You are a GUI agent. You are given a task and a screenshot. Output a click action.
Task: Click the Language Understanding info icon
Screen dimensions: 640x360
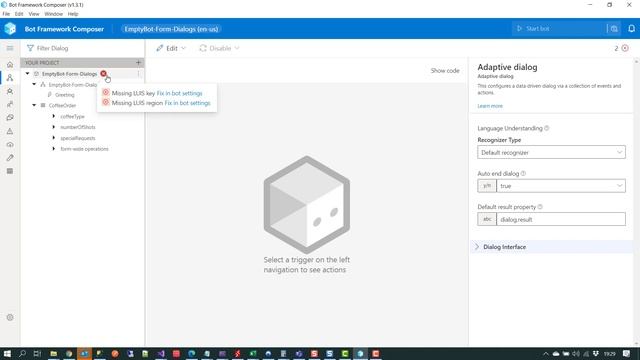coord(547,128)
